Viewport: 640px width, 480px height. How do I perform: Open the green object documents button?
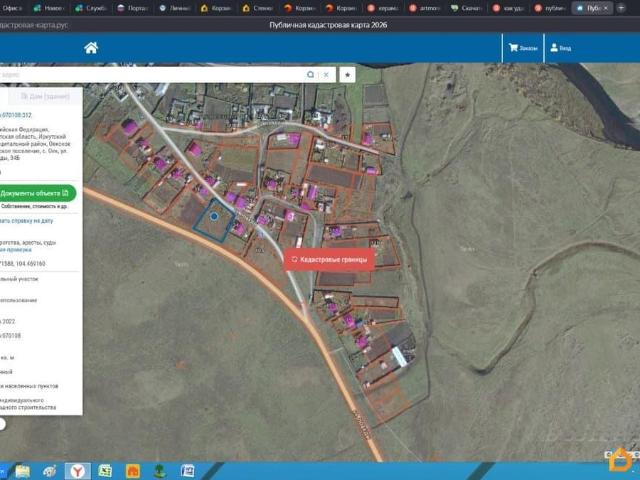coord(37,193)
